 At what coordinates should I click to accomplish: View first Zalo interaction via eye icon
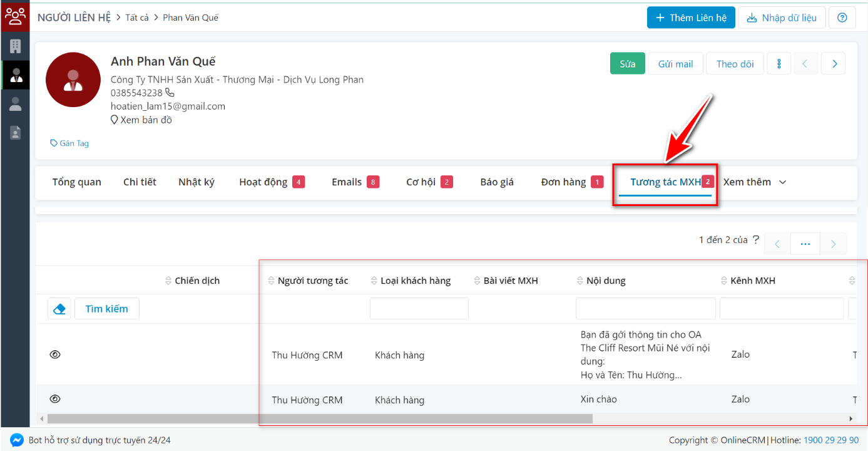tap(55, 354)
